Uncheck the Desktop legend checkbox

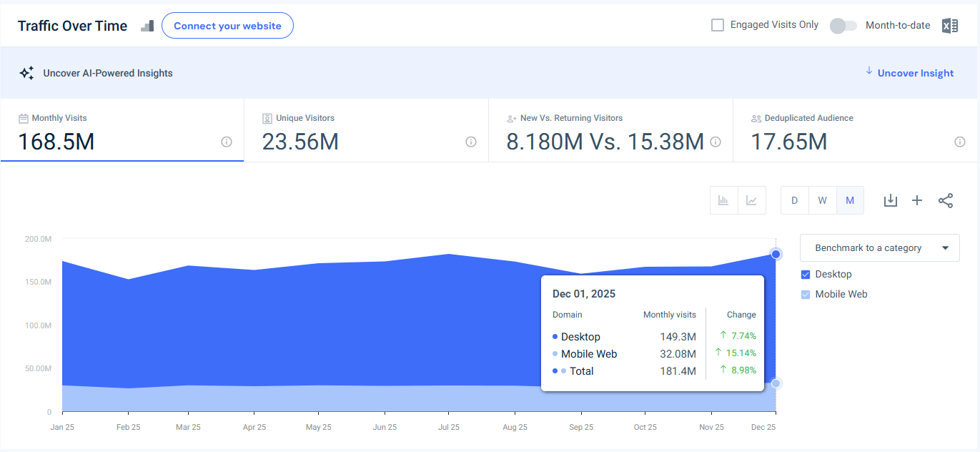(x=804, y=274)
